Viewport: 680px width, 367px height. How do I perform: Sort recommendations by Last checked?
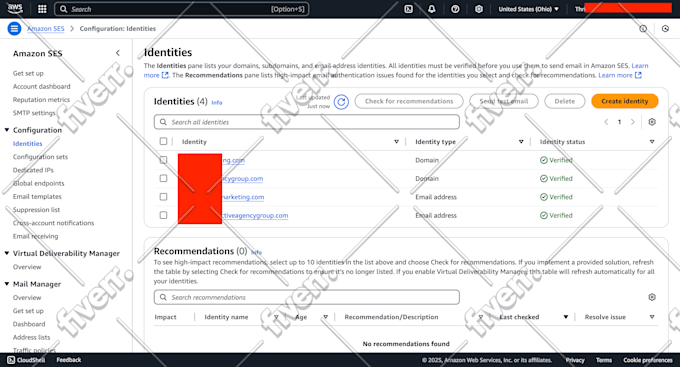(566, 317)
